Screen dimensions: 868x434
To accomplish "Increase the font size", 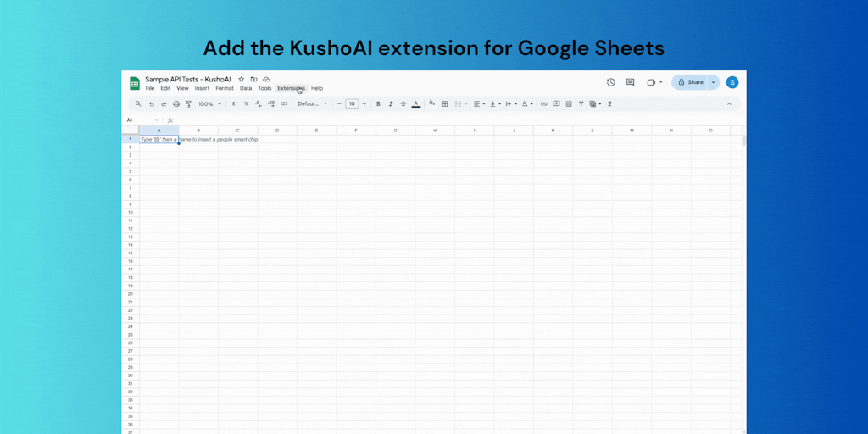I will pos(364,103).
